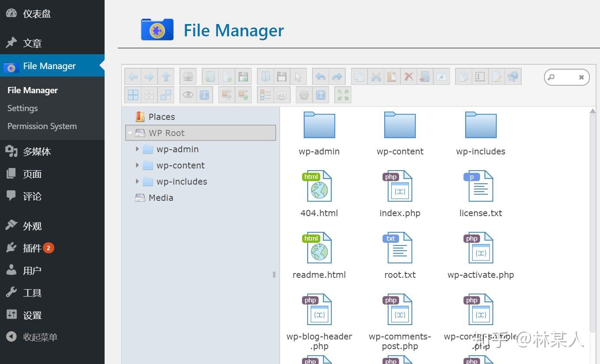
Task: Select the wp-activate.php file
Action: [481, 255]
